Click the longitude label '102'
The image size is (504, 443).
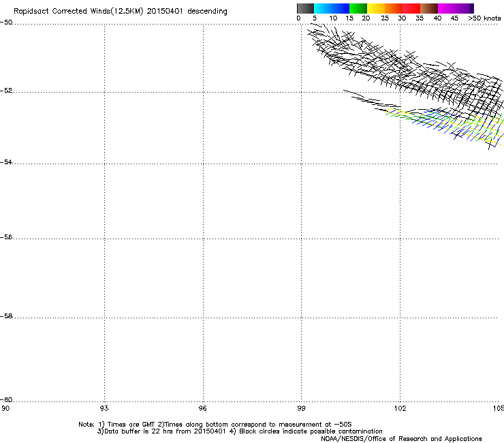400,408
